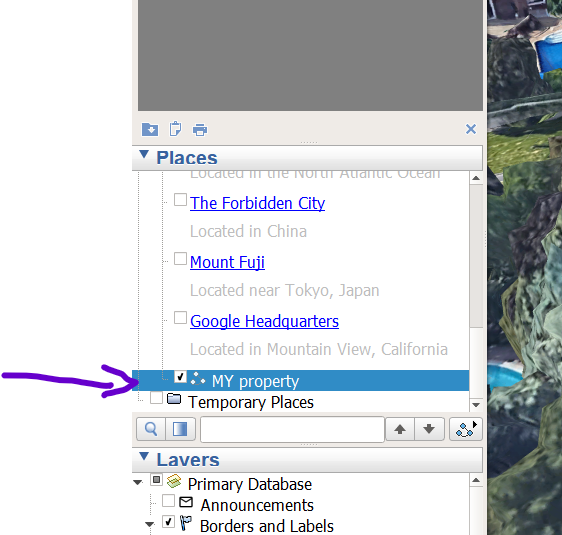Open the Google Headquarters link
This screenshot has width=562, height=535.
(264, 321)
